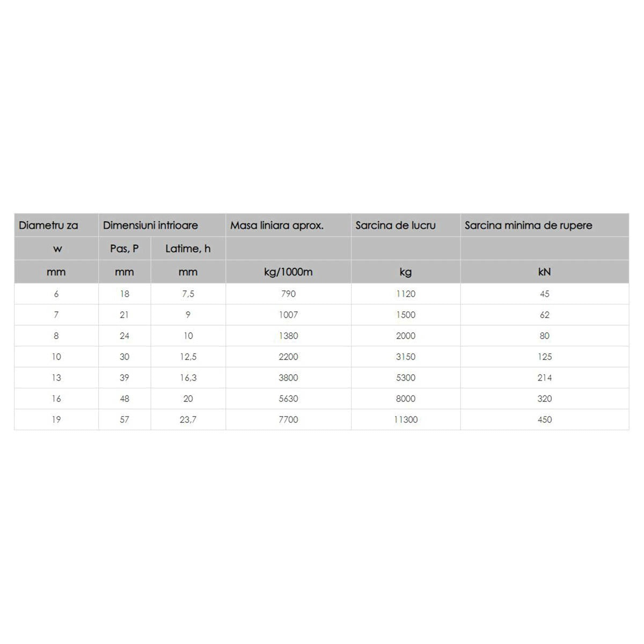
Task: Click the 'Diametru za' column header
Action: pyautogui.click(x=49, y=225)
